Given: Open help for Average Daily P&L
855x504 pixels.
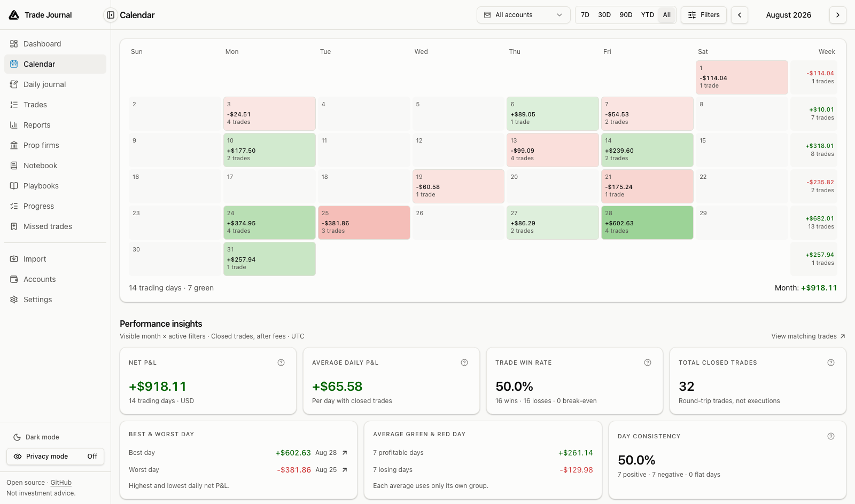Looking at the screenshot, I should tap(464, 363).
